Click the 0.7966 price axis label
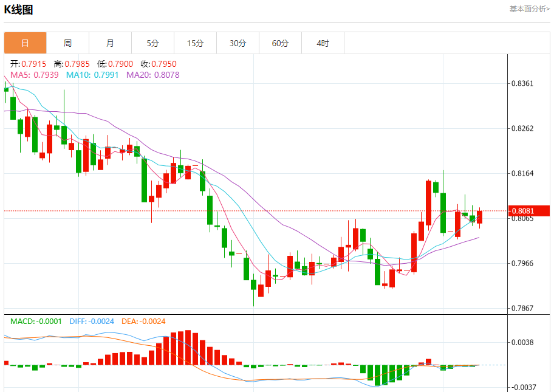554x392 pixels. (522, 263)
